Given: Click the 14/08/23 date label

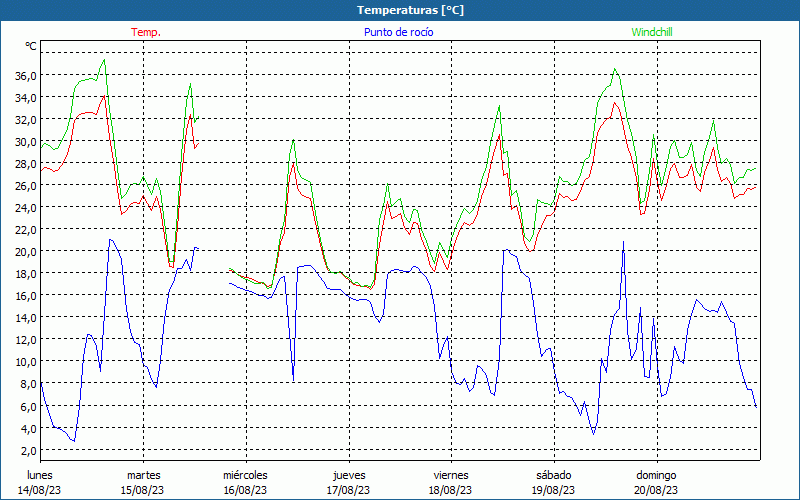Looking at the screenshot, I should point(40,490).
